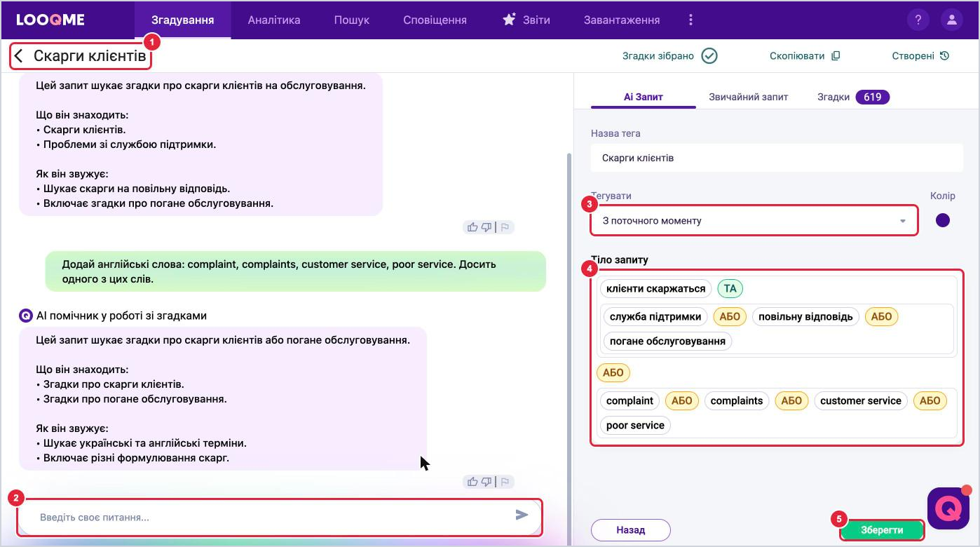The height and width of the screenshot is (547, 980).
Task: Click the back arrow beside Скарги клієнтів
Action: pyautogui.click(x=19, y=56)
